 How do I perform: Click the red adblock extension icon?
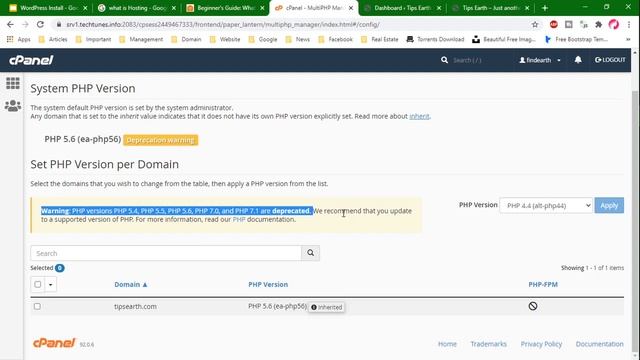(x=553, y=24)
